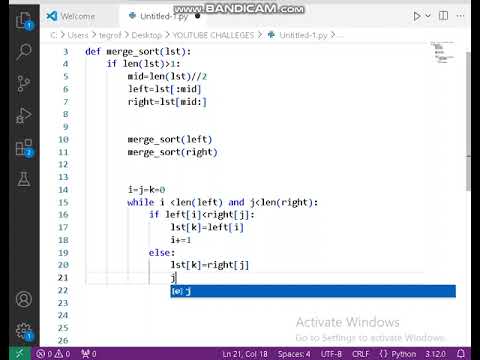Click 'if len(lst)>1:' code line
The height and width of the screenshot is (360, 480).
point(143,64)
